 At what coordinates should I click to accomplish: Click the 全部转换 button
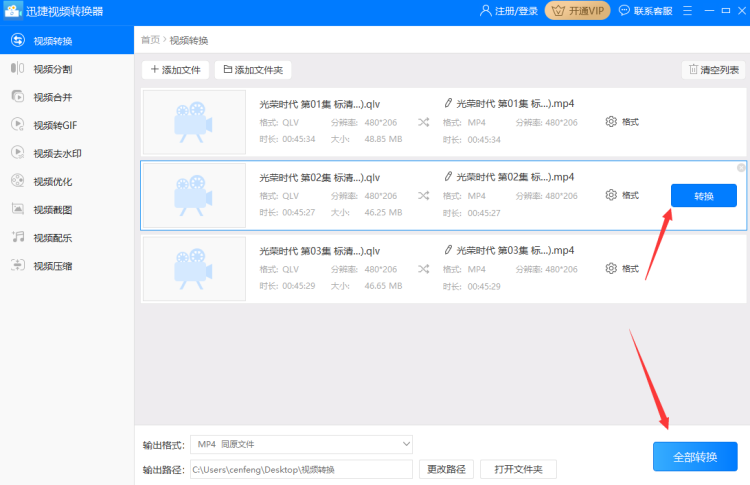[695, 457]
